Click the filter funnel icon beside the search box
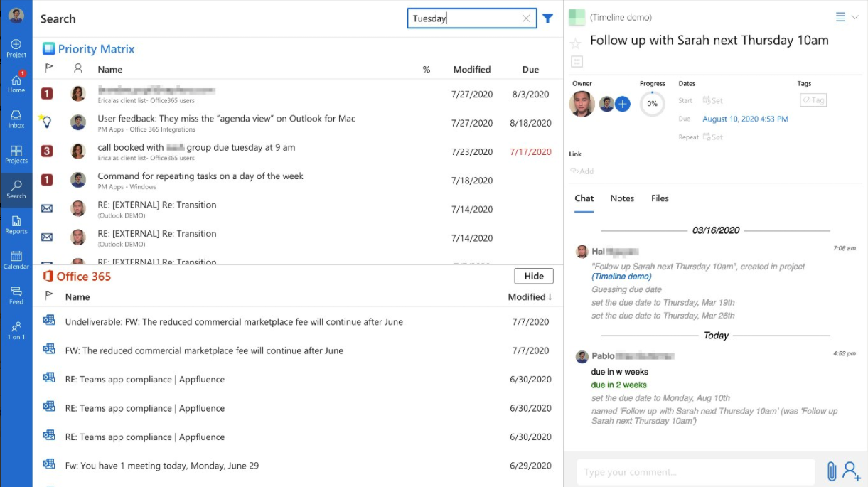Viewport: 868px width, 487px height. (x=547, y=18)
